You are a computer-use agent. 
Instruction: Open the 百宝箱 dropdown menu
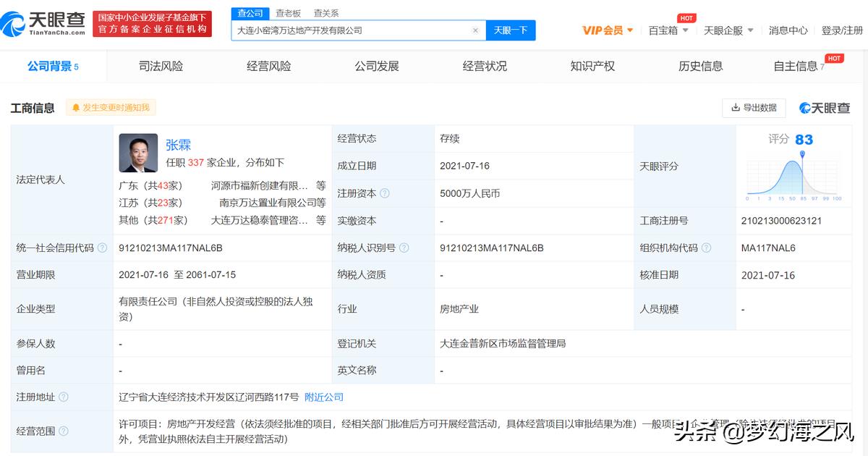[x=668, y=30]
